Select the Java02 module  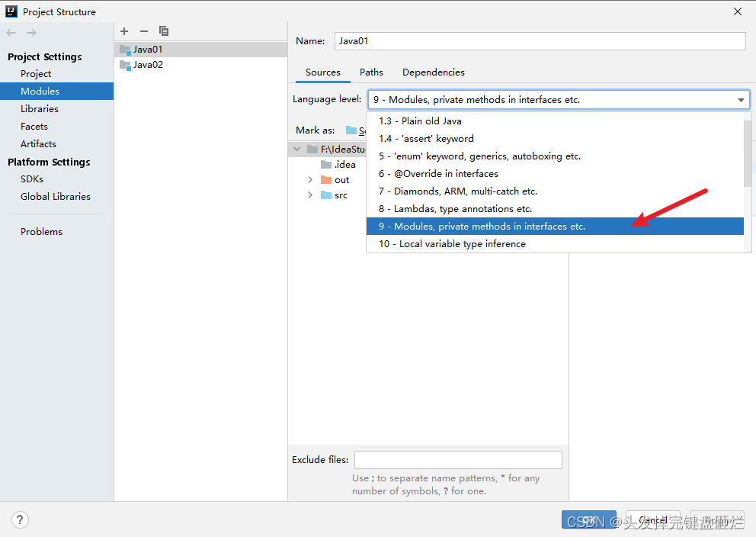pyautogui.click(x=200, y=65)
